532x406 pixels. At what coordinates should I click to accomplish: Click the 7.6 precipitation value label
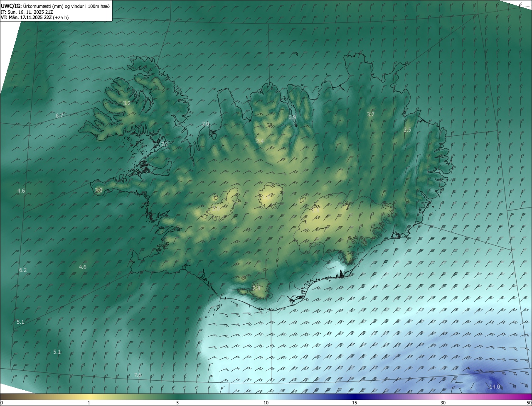tap(138, 375)
